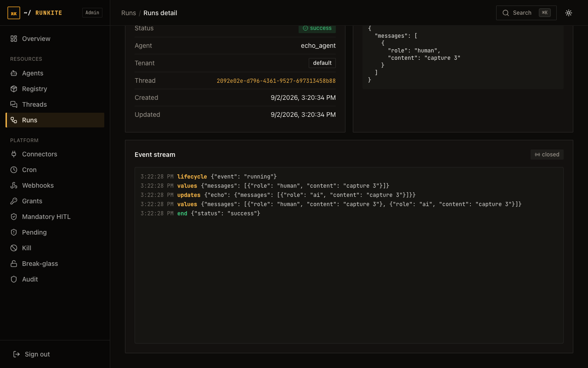Click the end status success line
Viewport: 588px width, 368px height.
[x=200, y=213]
